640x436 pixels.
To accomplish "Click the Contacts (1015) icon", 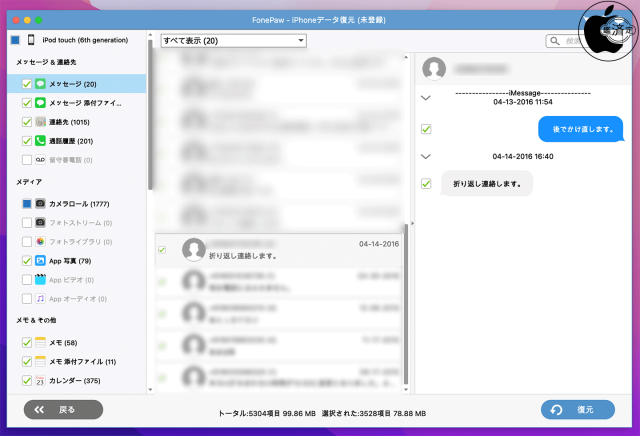I will pos(40,122).
